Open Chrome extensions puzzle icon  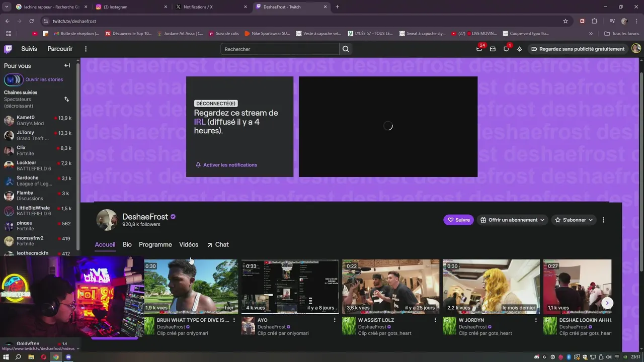click(594, 21)
